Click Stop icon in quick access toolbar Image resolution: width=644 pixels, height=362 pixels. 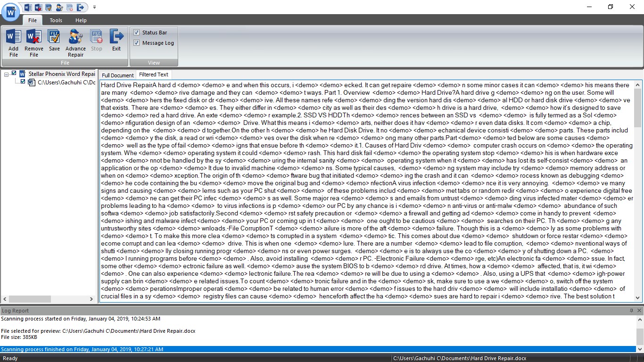coord(69,7)
